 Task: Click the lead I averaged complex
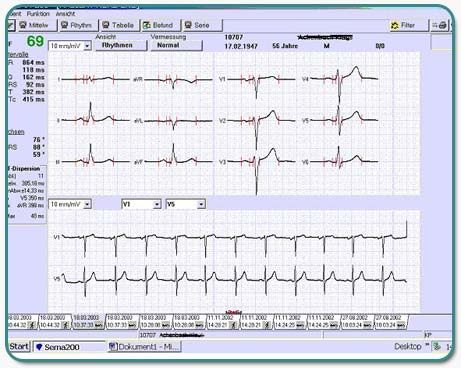95,79
